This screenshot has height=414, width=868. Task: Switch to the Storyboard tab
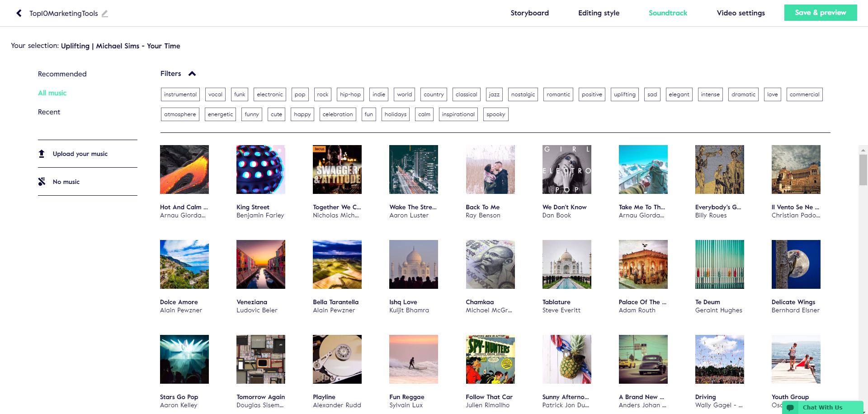point(529,13)
